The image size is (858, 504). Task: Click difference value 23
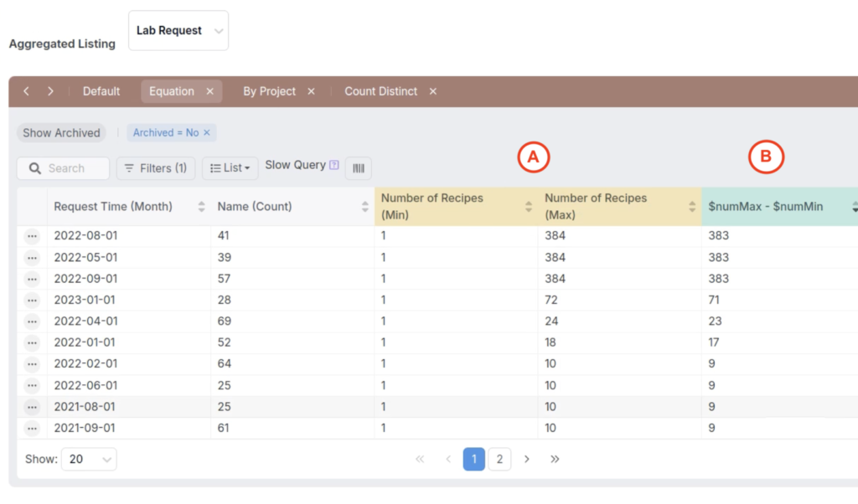click(715, 321)
